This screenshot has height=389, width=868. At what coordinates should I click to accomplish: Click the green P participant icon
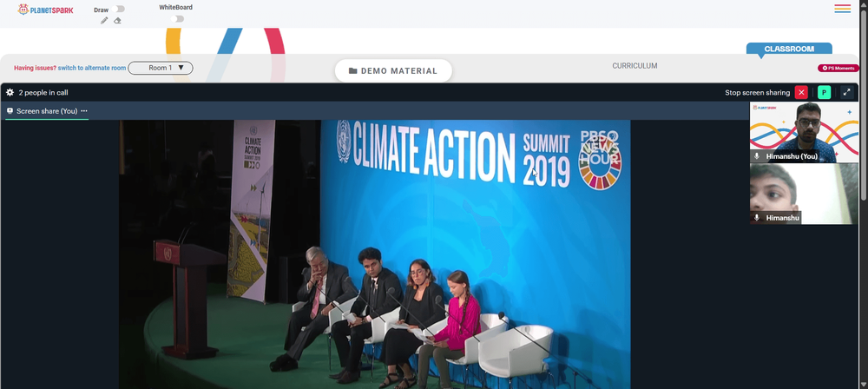[x=825, y=93]
